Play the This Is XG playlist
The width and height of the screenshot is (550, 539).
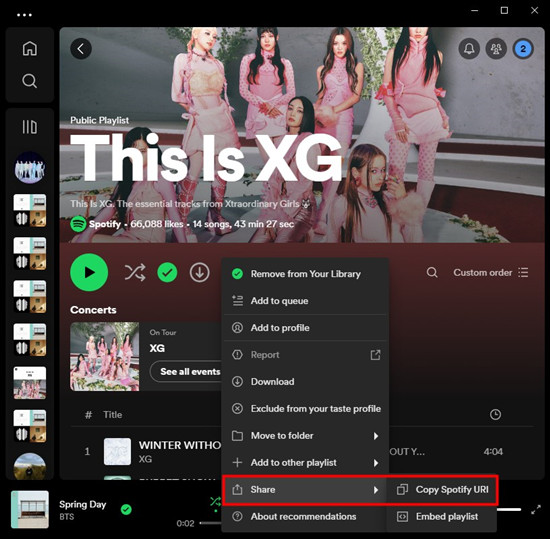89,272
